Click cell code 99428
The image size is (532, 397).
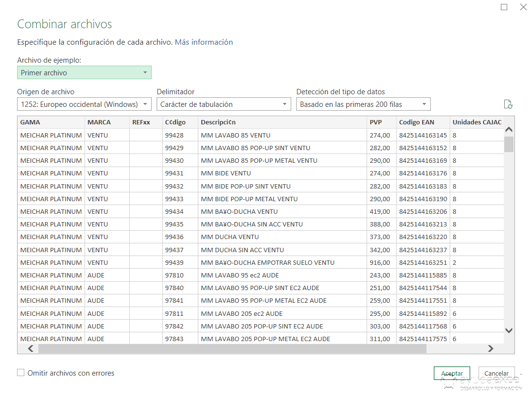180,135
